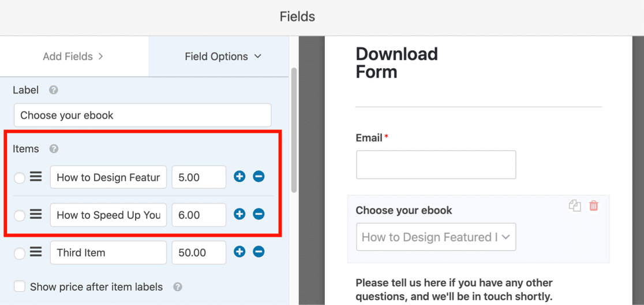This screenshot has height=305, width=644.
Task: Delete the Choose your ebook field
Action: point(594,206)
